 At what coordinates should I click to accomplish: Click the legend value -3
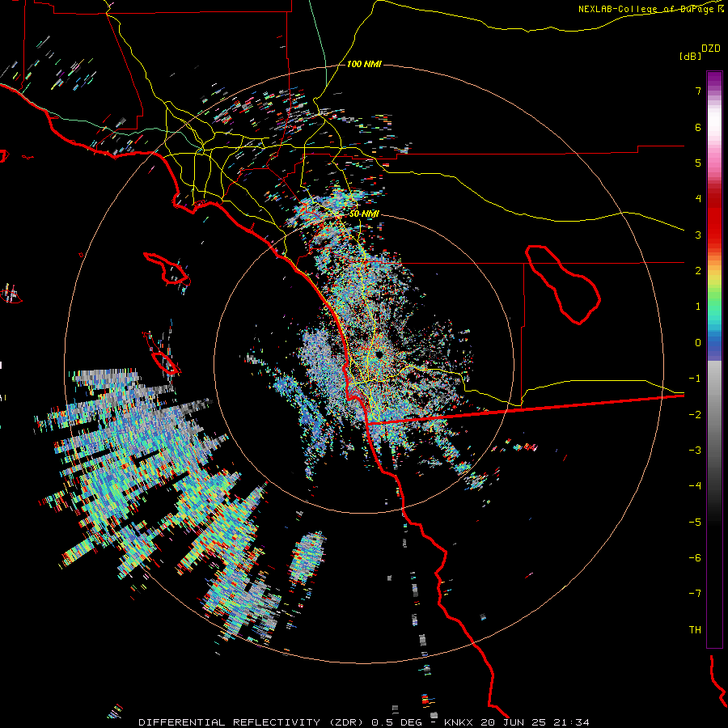tap(695, 451)
